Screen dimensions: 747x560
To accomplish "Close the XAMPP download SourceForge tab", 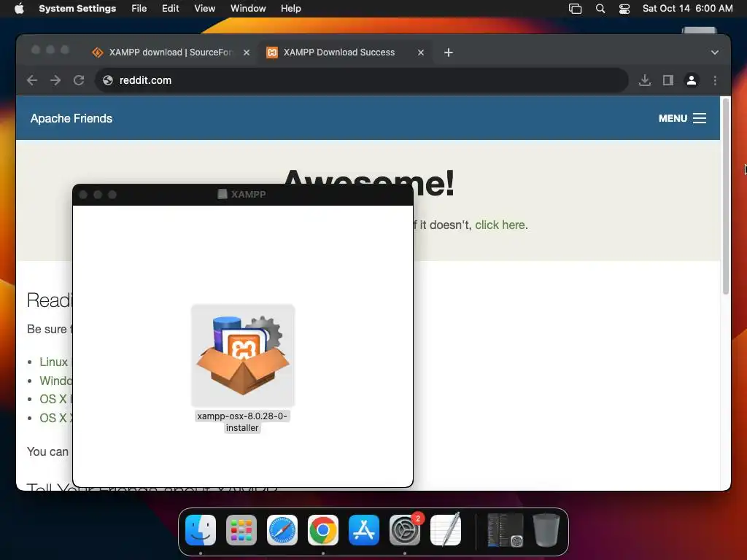I will [247, 52].
